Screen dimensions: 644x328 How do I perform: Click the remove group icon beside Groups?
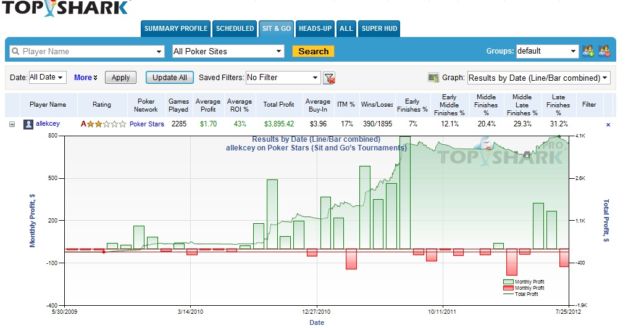pyautogui.click(x=603, y=51)
